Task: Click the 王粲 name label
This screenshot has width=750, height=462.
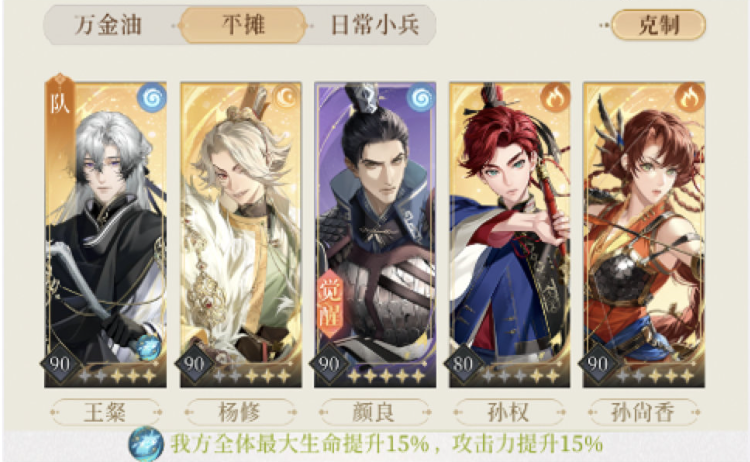Action: [x=106, y=412]
